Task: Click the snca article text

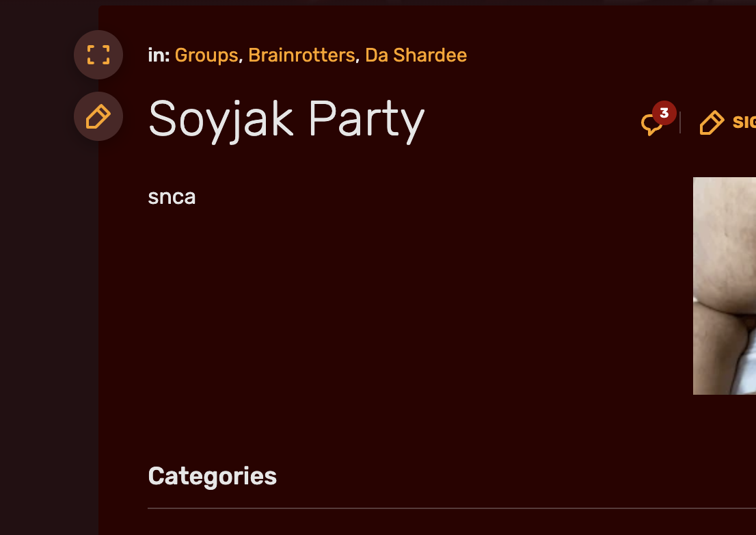Action: tap(172, 197)
